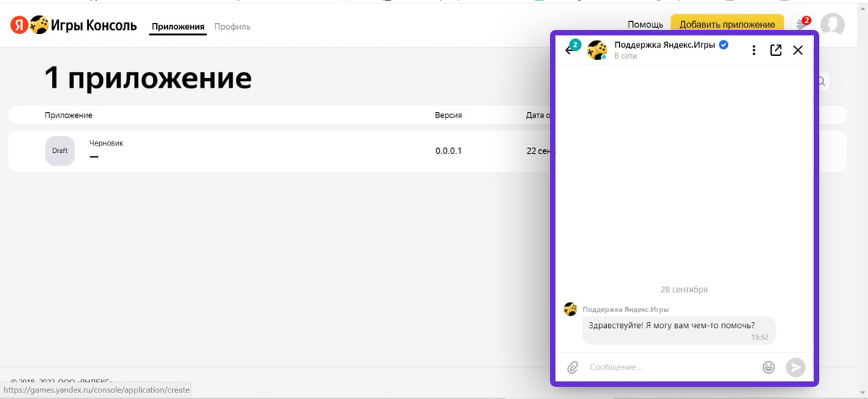This screenshot has width=868, height=399.
Task: Send the message with arrow button
Action: point(795,367)
